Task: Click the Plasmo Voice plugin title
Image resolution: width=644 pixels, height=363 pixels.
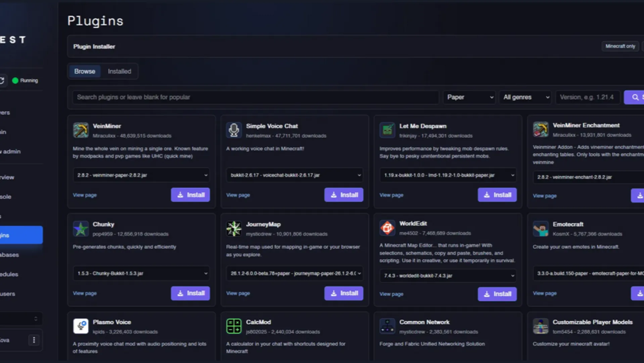Action: coord(112,322)
